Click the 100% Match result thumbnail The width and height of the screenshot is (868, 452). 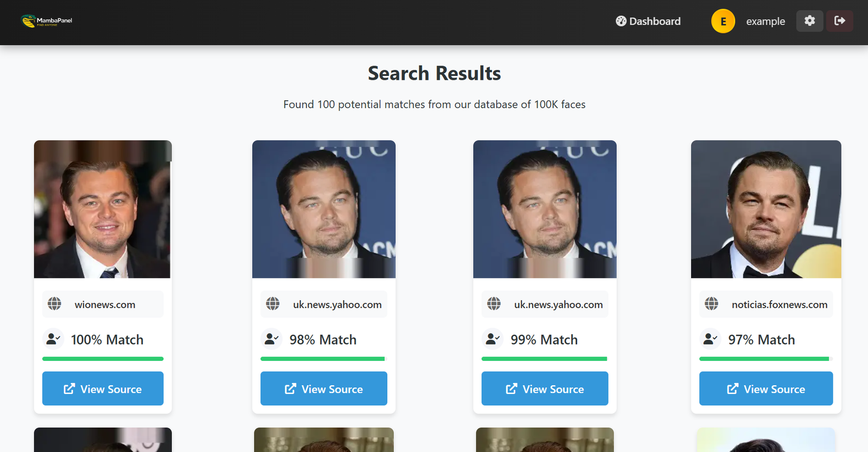coord(103,209)
